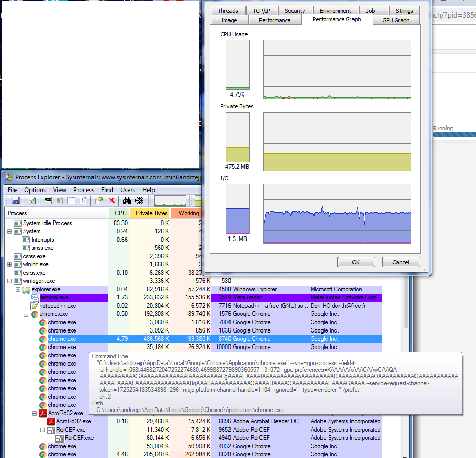Click the Interrupts process icon
This screenshot has height=458, width=476.
(26, 240)
